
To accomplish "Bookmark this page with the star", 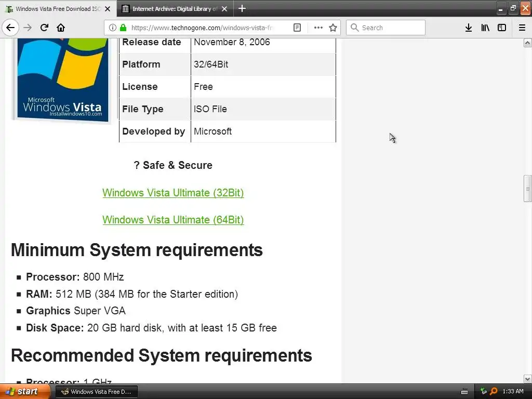I will [x=333, y=28].
